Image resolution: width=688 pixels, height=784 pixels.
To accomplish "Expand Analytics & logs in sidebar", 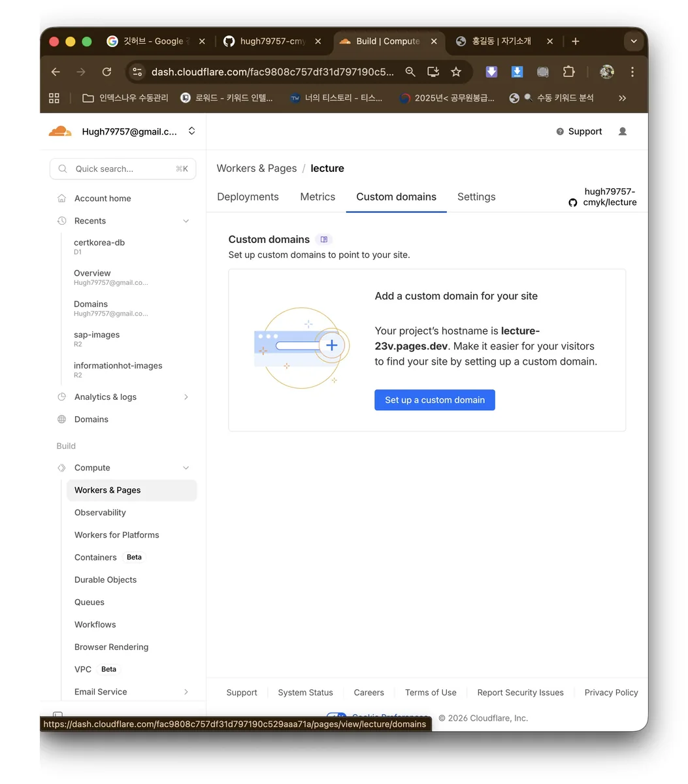I will pos(186,397).
